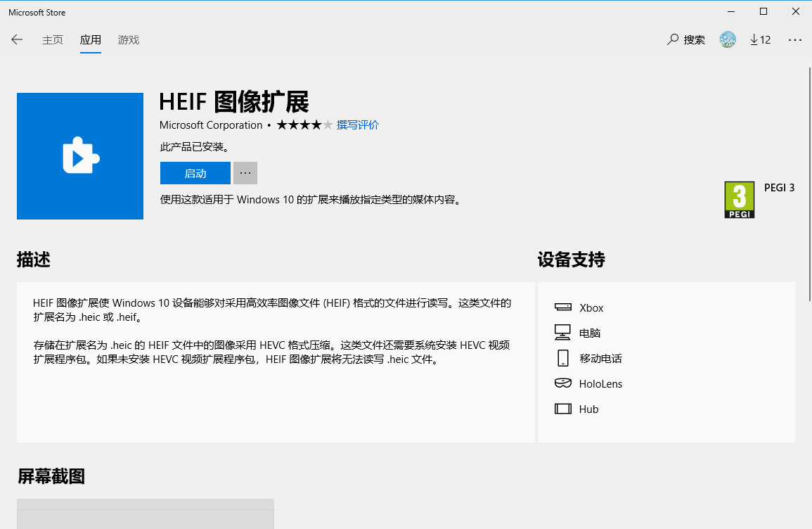This screenshot has width=812, height=529.
Task: Click the 搜索 magnifier button
Action: (686, 40)
